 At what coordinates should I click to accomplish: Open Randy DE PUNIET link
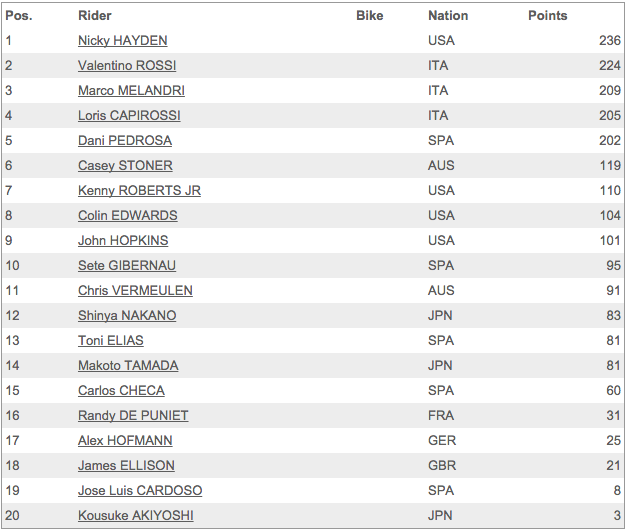click(x=133, y=416)
